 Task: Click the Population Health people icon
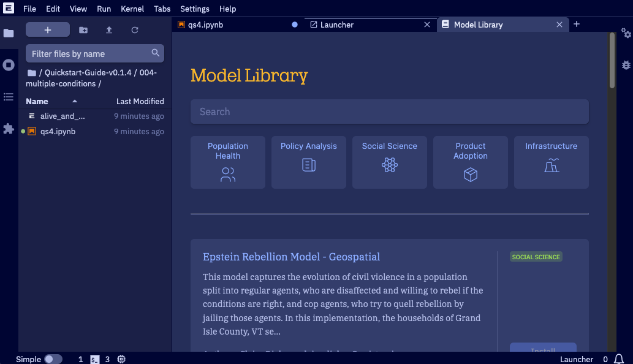pos(228,175)
